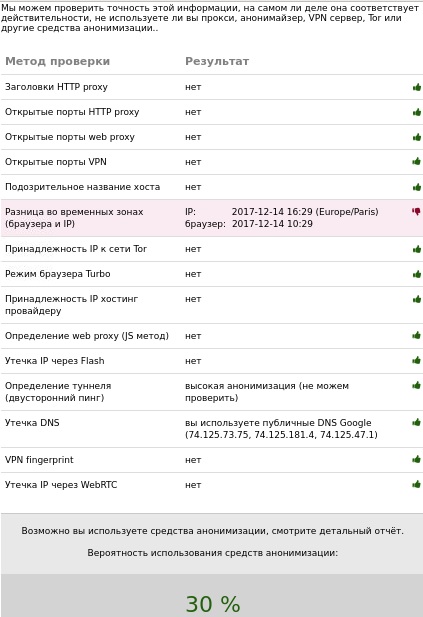Click thumbs-up icon for Открытые порты web proxy
423x617 pixels.
pyautogui.click(x=417, y=137)
